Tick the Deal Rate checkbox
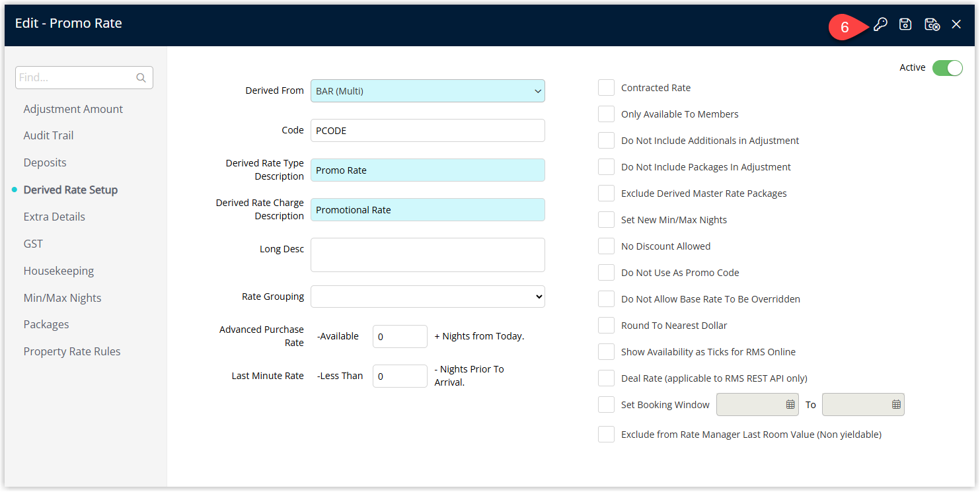 (x=606, y=378)
